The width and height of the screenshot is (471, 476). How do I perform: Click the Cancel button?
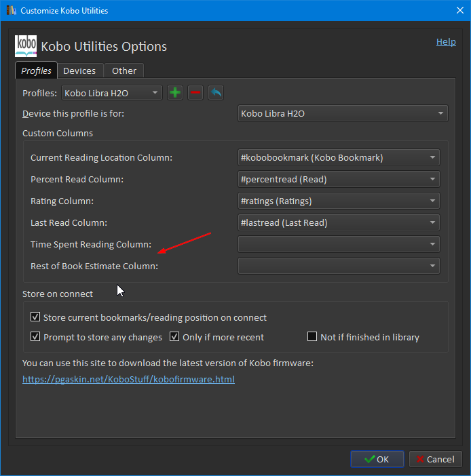point(436,459)
